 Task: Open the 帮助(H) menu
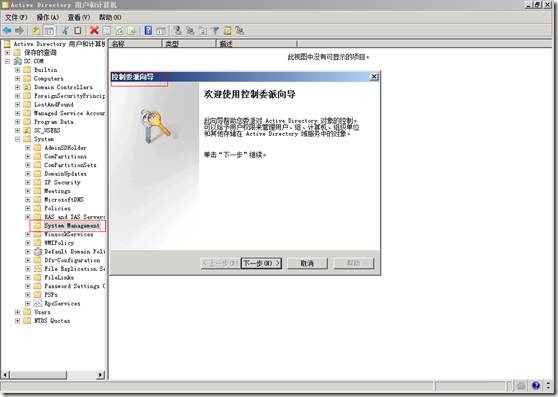110,17
